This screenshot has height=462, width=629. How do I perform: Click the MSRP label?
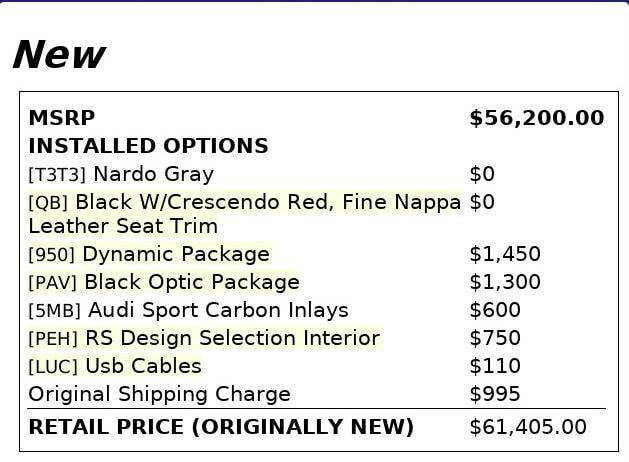click(x=61, y=118)
